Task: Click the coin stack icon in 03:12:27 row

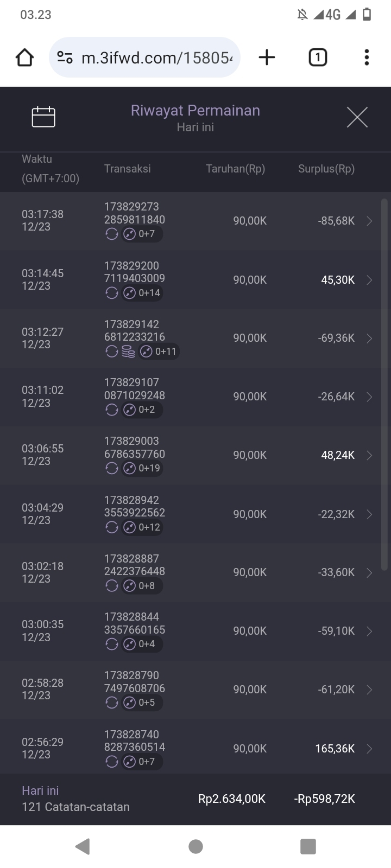Action: coord(128,352)
